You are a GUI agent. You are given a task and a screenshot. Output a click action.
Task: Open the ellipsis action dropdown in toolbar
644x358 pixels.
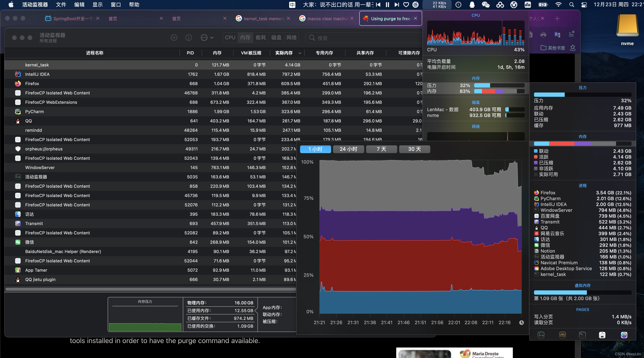coord(207,38)
